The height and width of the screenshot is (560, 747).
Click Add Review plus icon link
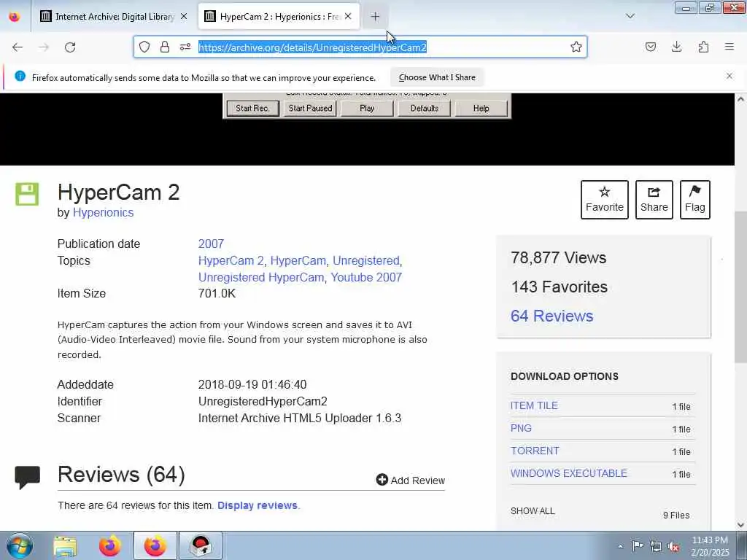pos(410,480)
